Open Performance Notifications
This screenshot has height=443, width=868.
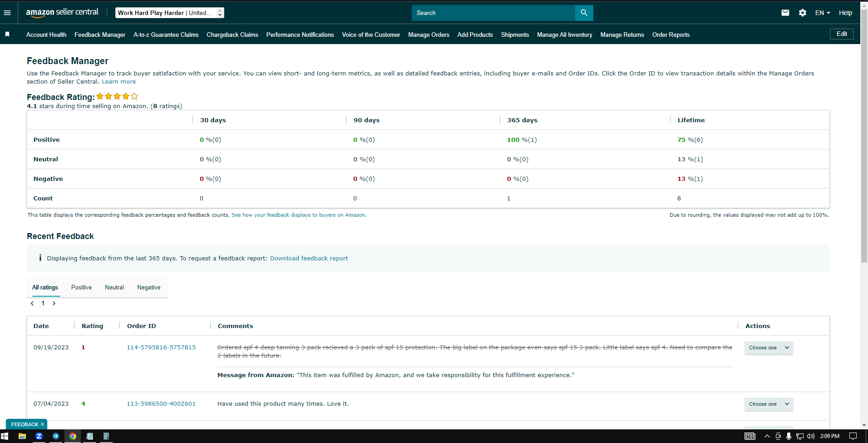point(300,35)
